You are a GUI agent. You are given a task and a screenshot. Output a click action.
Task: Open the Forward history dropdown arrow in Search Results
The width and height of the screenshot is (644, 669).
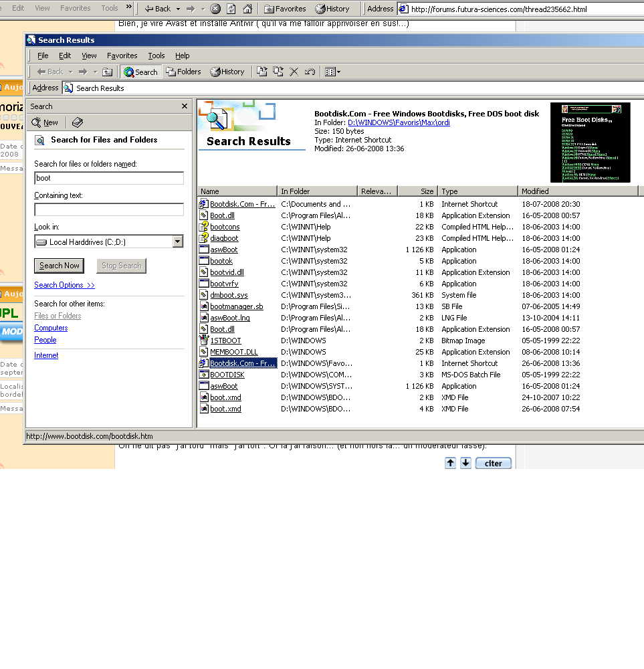(95, 72)
